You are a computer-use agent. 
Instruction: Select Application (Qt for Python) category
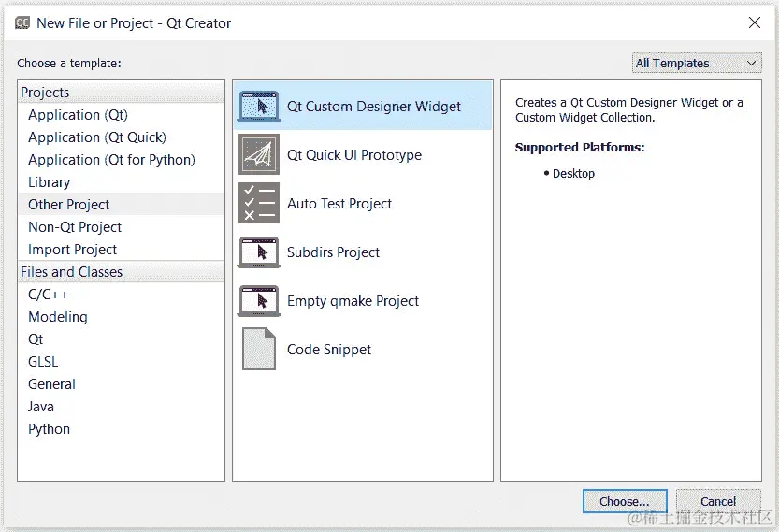[122, 160]
